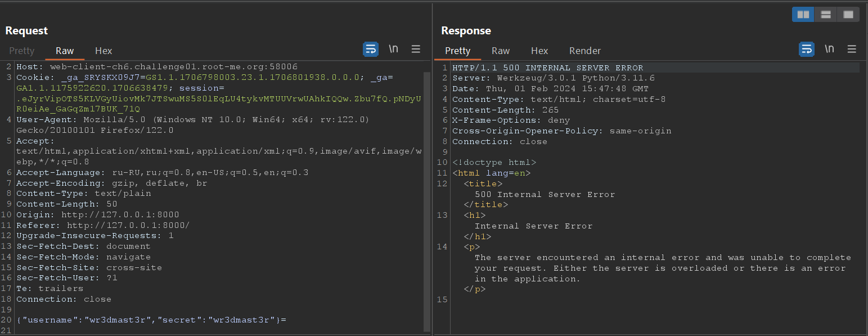
Task: Open the Render tab in Response
Action: click(x=585, y=51)
